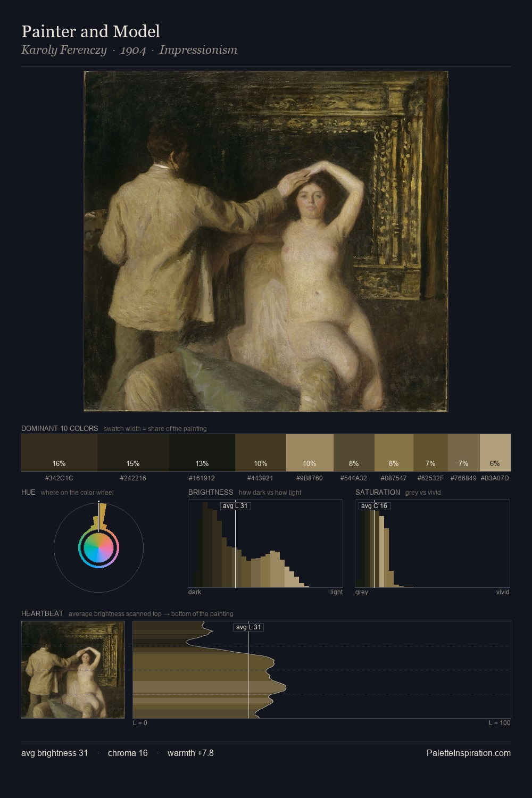532x798 pixels.
Task: Click the 'light' axis label
Action: [x=336, y=592]
